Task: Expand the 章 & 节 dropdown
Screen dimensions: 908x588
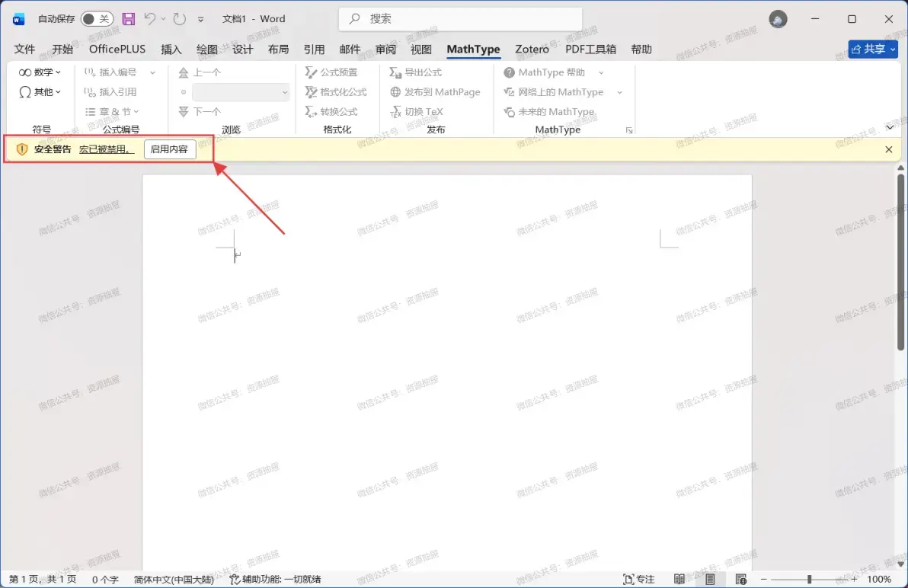Action: (x=112, y=112)
